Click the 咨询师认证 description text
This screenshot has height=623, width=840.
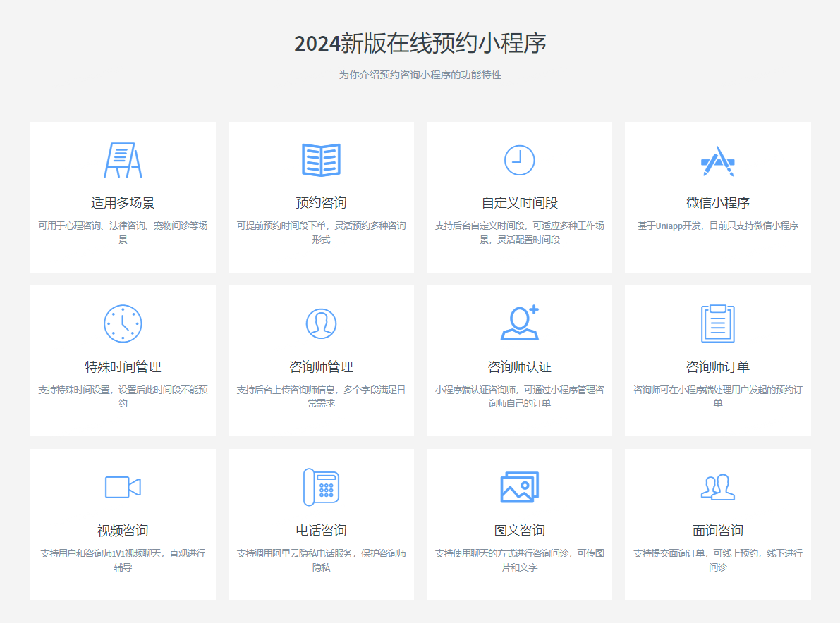click(x=519, y=397)
